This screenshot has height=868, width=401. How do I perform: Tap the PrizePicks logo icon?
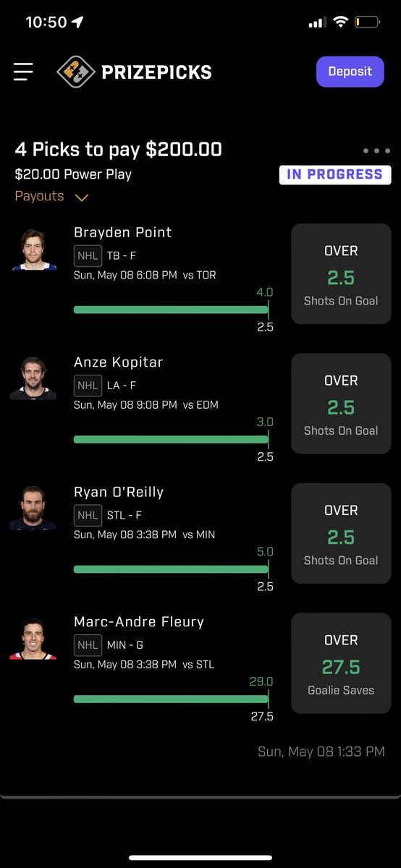pyautogui.click(x=76, y=72)
